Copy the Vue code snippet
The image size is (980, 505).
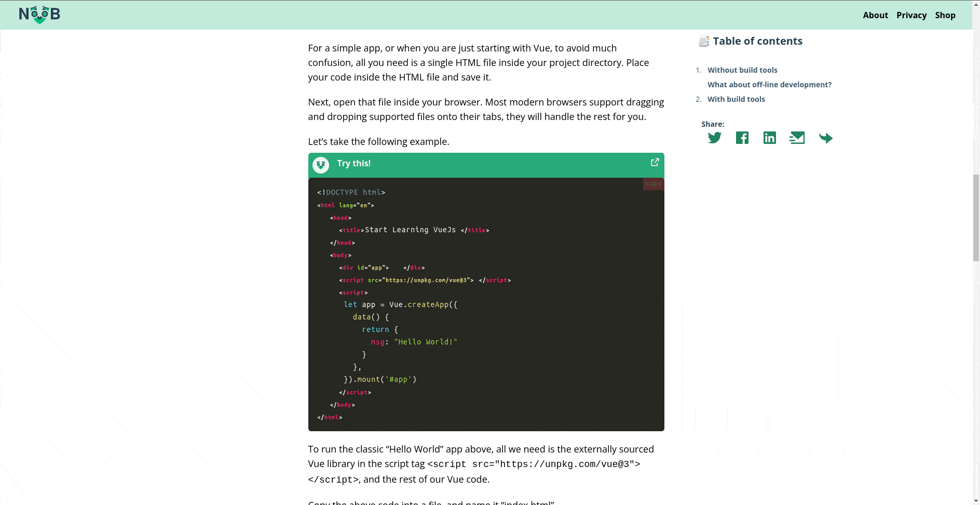(x=653, y=183)
